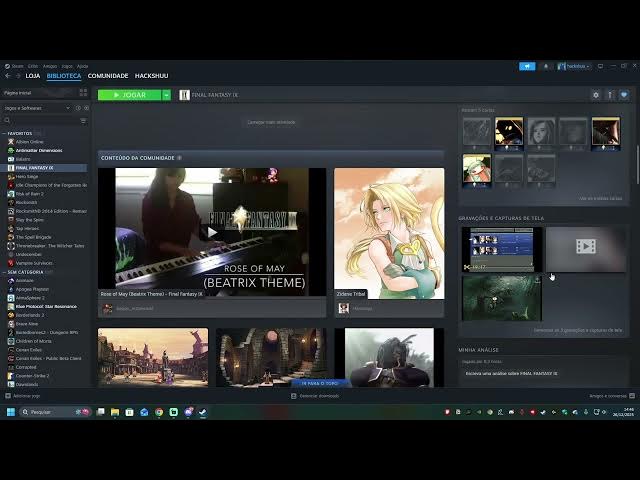Open the LOJA tab

pos(33,76)
